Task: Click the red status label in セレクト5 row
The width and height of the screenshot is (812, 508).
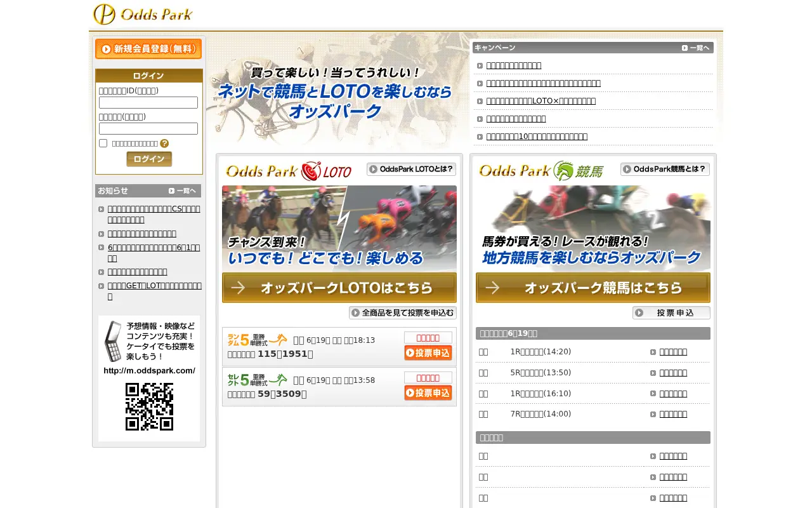Action: coord(428,378)
